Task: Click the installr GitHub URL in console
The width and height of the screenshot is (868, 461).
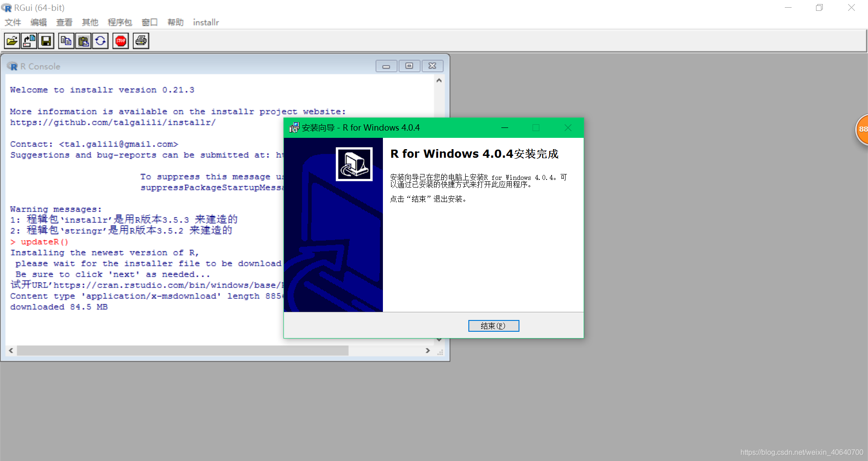Action: tap(113, 122)
